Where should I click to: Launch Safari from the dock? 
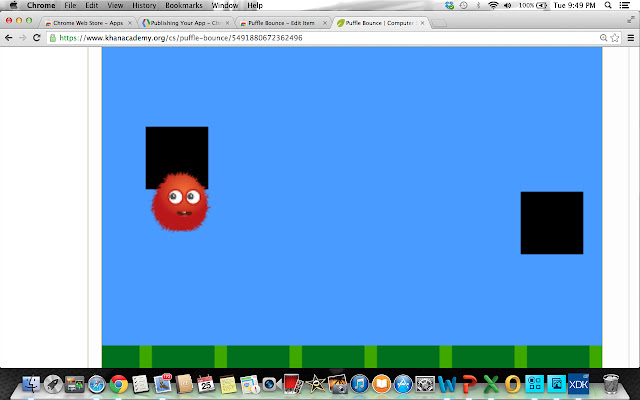point(97,384)
